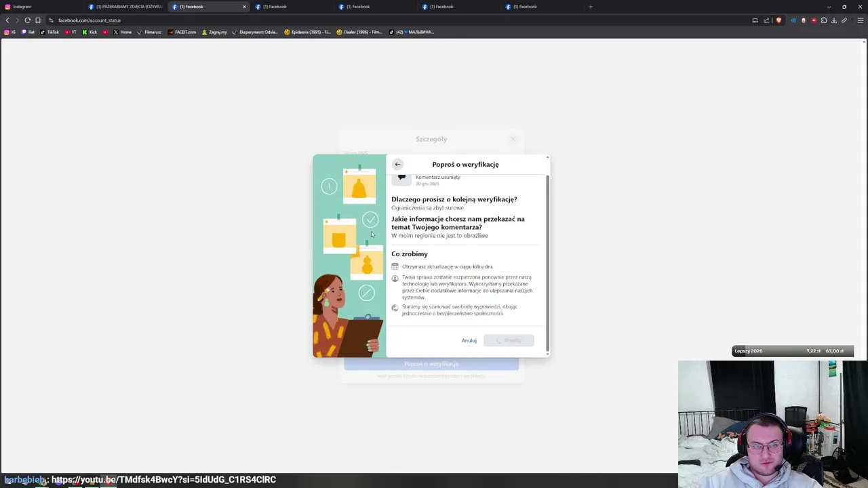This screenshot has width=868, height=488.
Task: Open the FACEIT.com bookmark
Action: [182, 32]
